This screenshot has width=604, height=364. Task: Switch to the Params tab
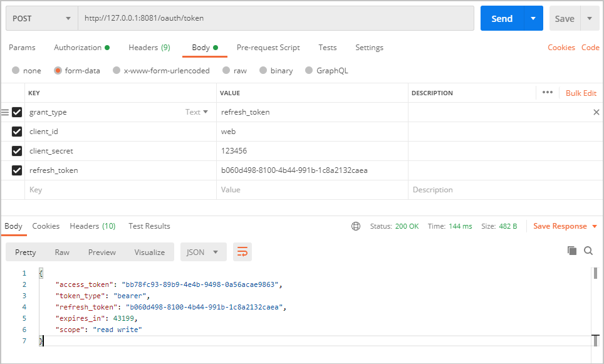coord(22,48)
